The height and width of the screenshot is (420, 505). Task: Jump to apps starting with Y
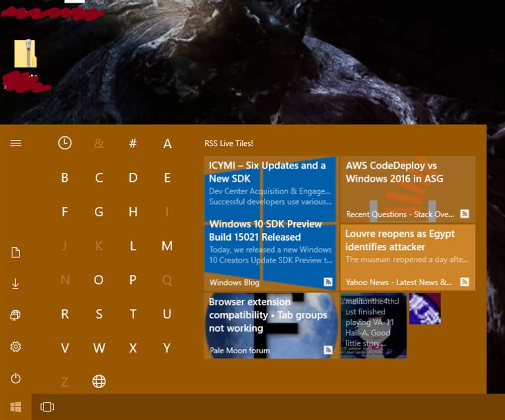pos(167,348)
